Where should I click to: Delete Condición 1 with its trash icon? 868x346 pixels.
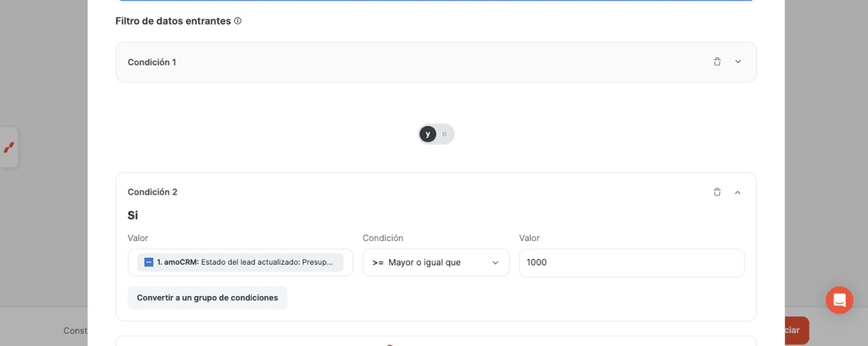pyautogui.click(x=717, y=62)
